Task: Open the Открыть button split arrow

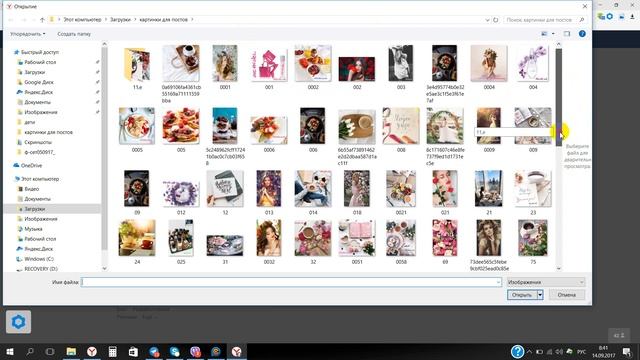Action: point(540,295)
